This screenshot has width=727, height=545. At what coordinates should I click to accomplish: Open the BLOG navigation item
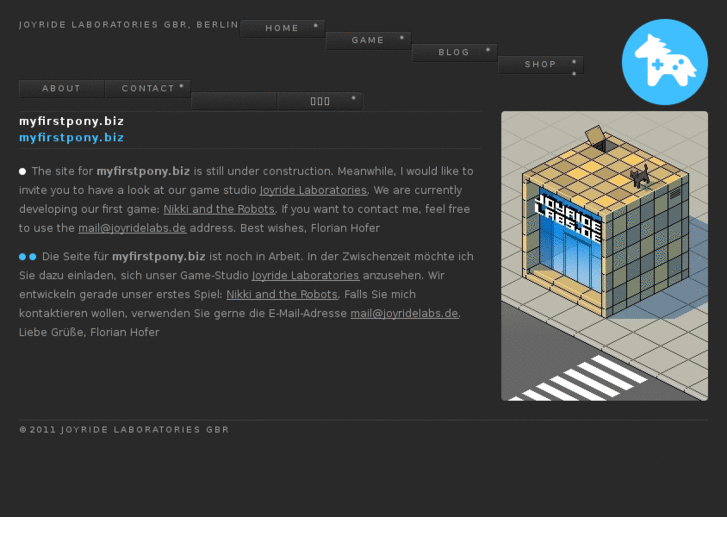454,52
